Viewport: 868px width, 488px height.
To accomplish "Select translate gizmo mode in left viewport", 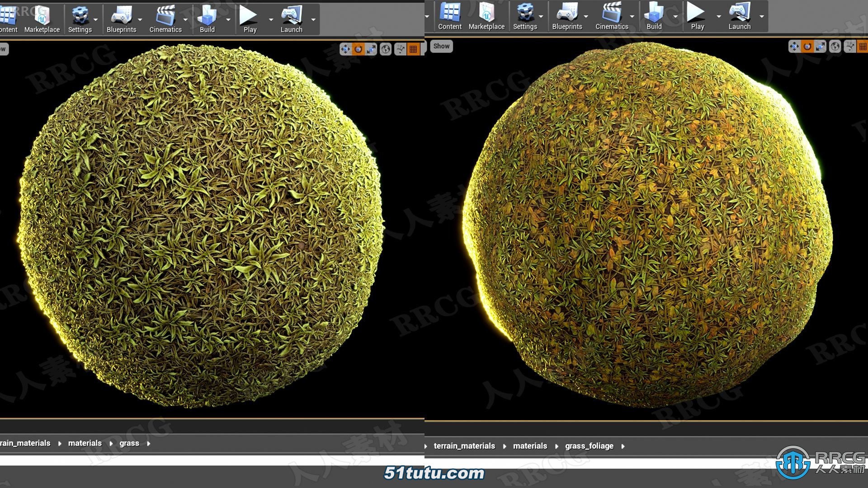I will pos(345,49).
